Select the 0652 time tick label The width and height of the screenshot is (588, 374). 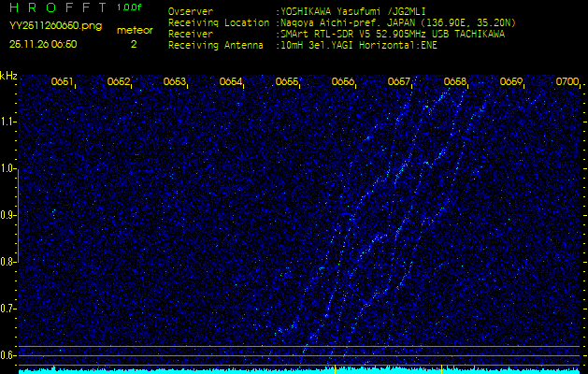tap(118, 82)
